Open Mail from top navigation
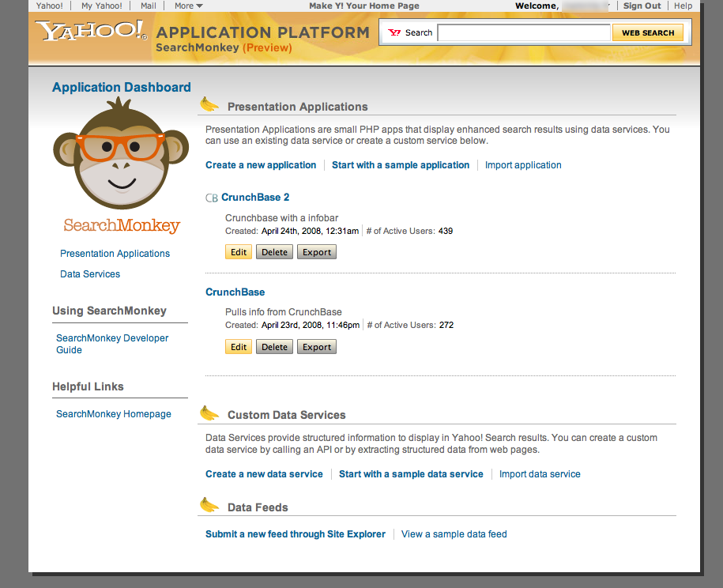This screenshot has height=588, width=723. pos(149,6)
